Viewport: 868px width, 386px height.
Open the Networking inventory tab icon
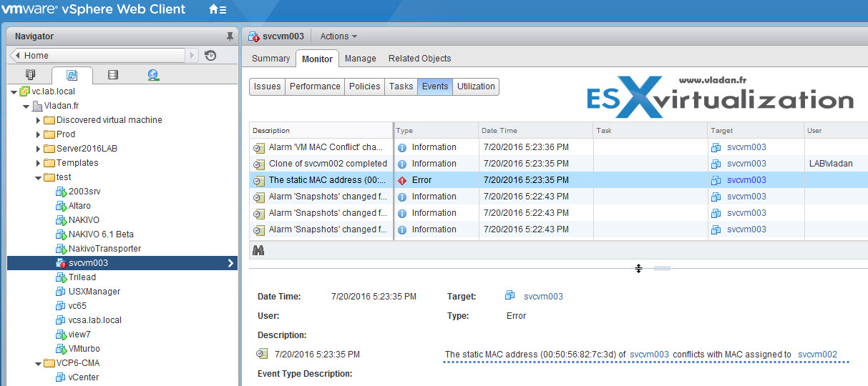153,75
